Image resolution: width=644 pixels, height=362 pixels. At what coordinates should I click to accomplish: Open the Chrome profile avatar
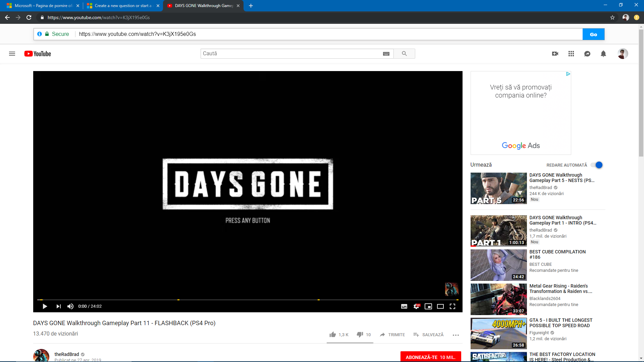[x=626, y=17]
